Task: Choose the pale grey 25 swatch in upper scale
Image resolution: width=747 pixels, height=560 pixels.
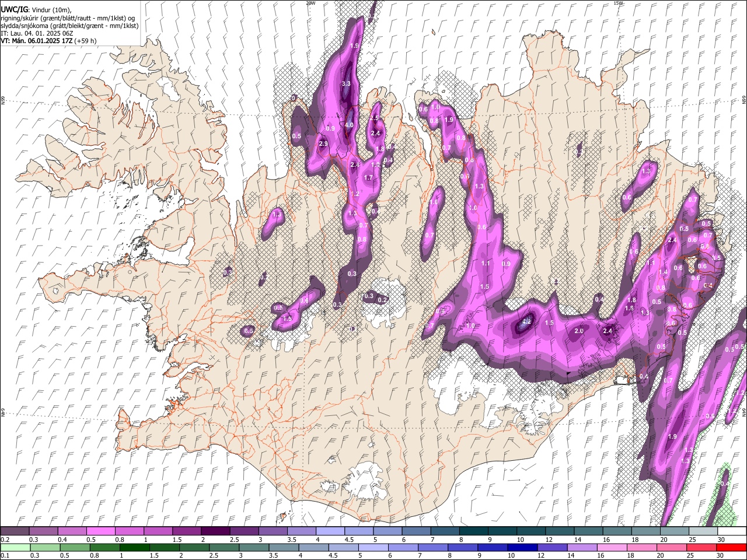Action: point(703,531)
